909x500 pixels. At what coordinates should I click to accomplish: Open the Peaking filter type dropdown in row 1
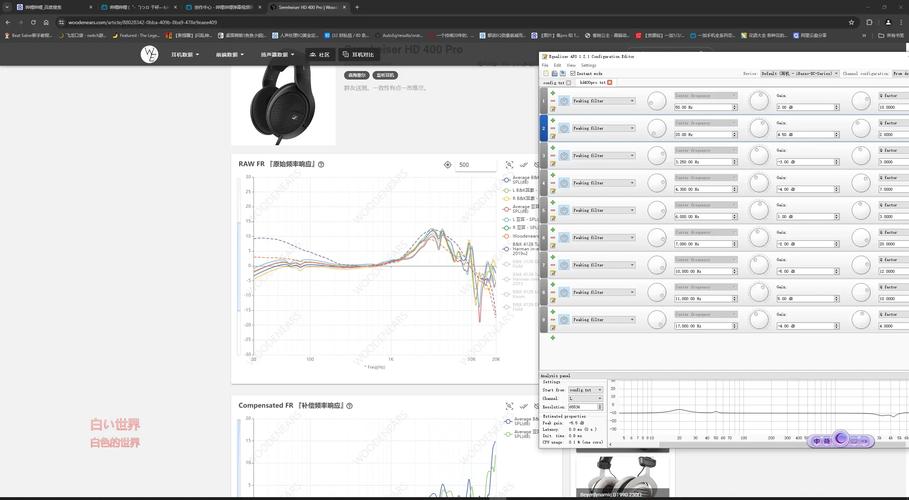pyautogui.click(x=603, y=101)
